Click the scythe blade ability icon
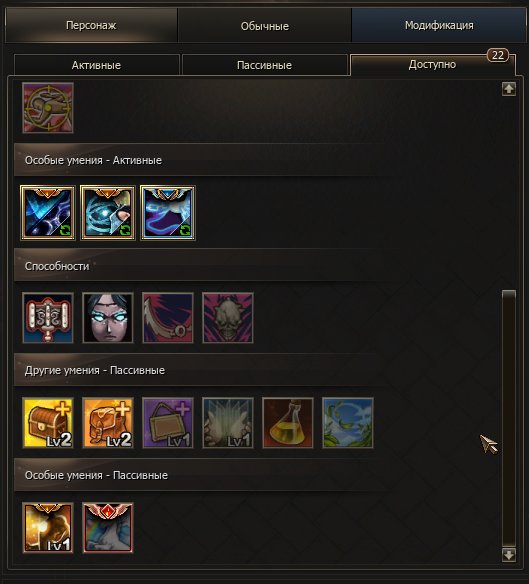The image size is (529, 584). (x=168, y=318)
